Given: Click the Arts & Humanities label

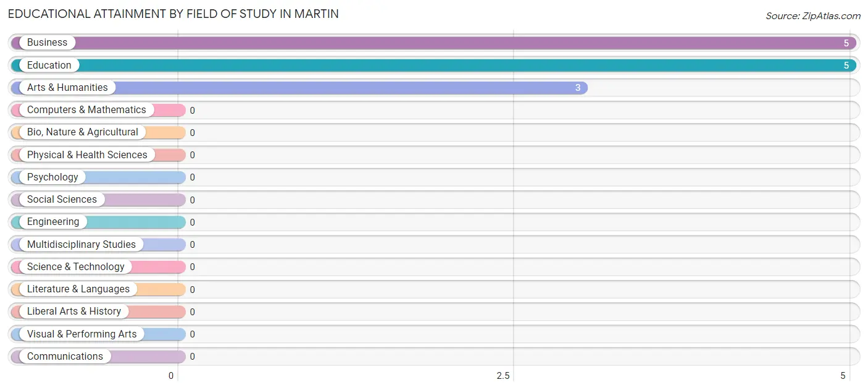Looking at the screenshot, I should click(x=67, y=87).
